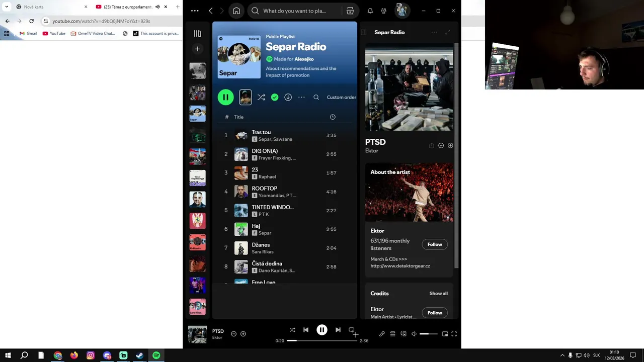Search within the playlist
The height and width of the screenshot is (362, 644).
click(x=316, y=97)
